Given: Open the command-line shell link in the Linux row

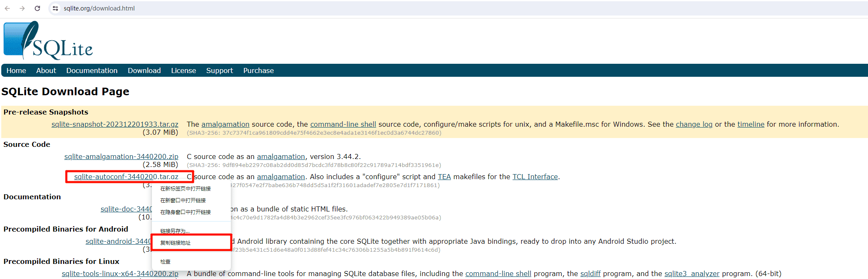Looking at the screenshot, I should click(498, 274).
